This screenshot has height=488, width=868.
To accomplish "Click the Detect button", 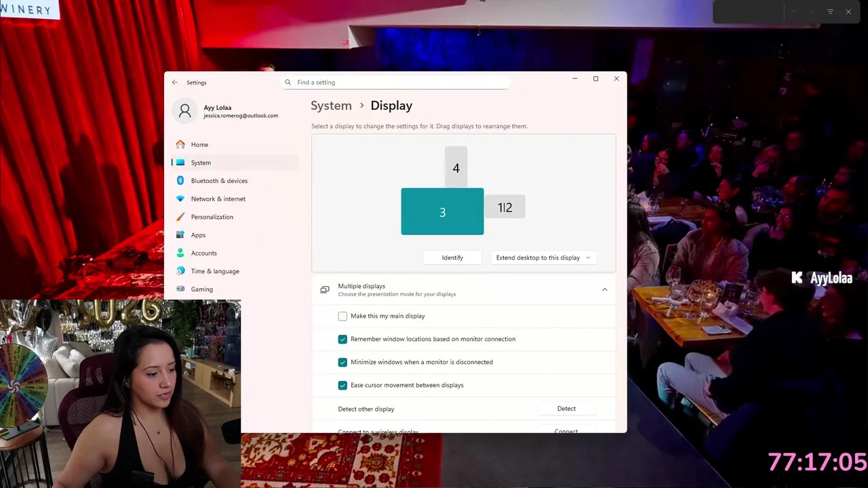I will [566, 409].
